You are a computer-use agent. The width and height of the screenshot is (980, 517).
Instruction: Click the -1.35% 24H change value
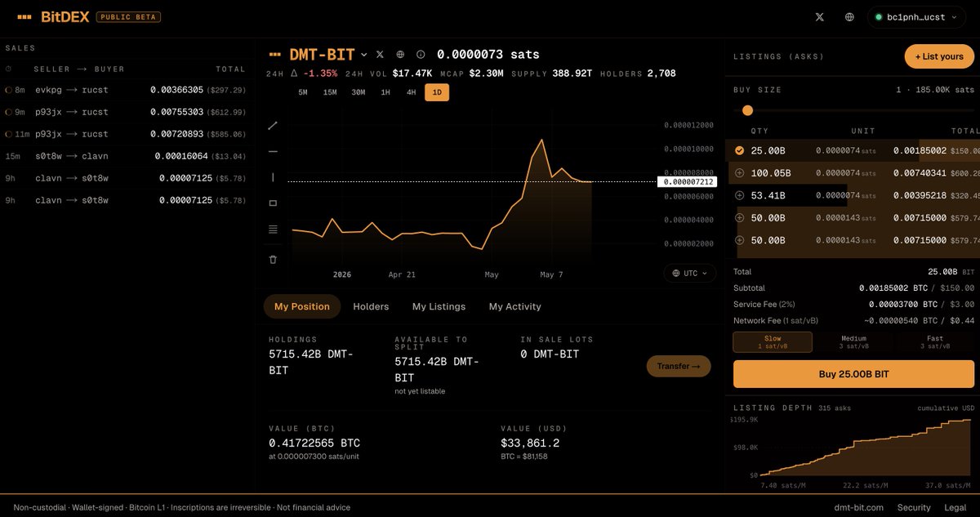(x=319, y=74)
